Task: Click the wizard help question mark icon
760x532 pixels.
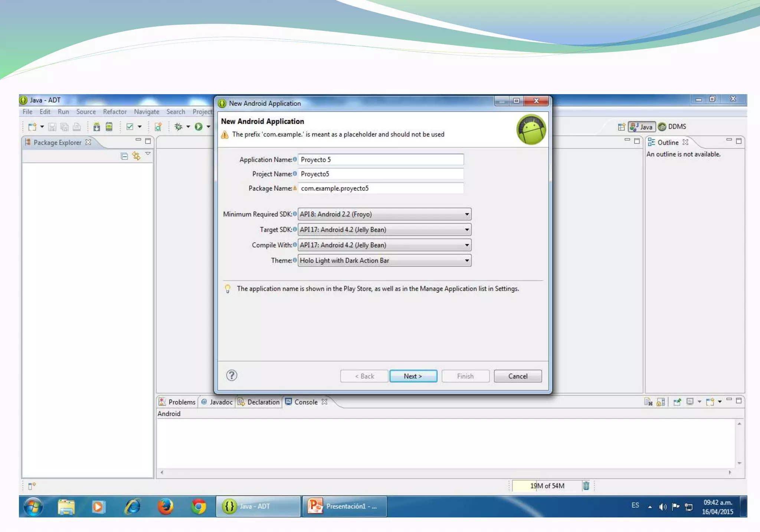Action: tap(232, 375)
